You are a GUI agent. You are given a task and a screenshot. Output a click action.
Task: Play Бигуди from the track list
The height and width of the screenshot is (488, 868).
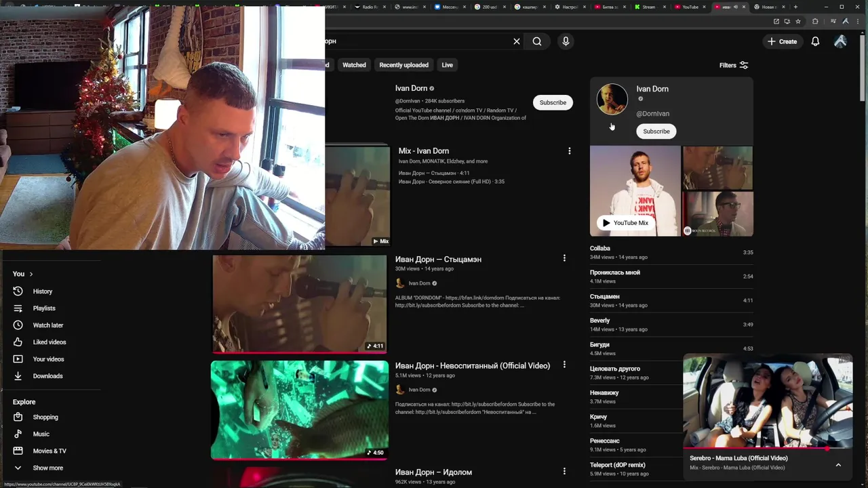coord(671,348)
